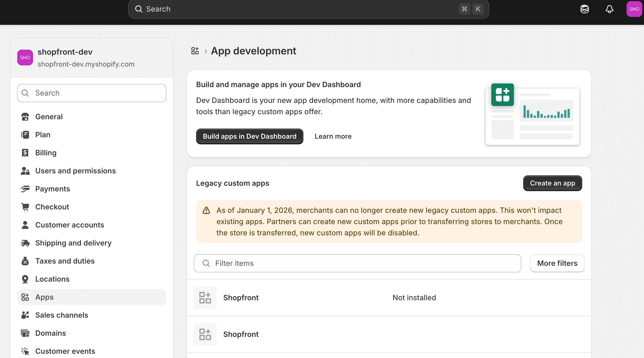
Task: Click the Plan icon in sidebar
Action: tap(25, 135)
